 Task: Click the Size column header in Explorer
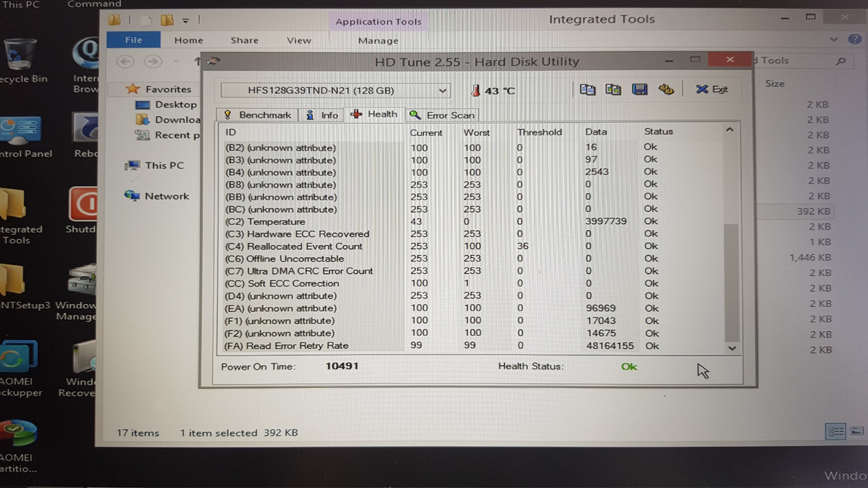tap(774, 84)
